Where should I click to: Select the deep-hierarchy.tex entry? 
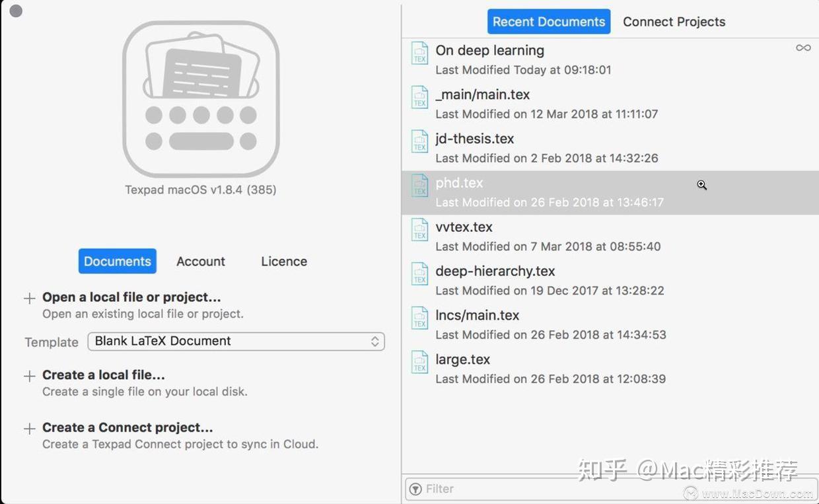pyautogui.click(x=495, y=271)
